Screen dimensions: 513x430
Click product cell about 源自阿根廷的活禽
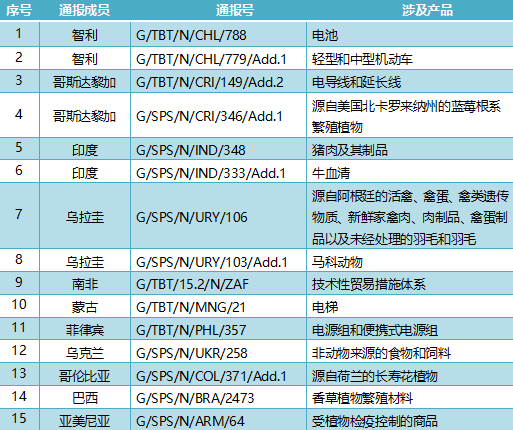(x=410, y=217)
